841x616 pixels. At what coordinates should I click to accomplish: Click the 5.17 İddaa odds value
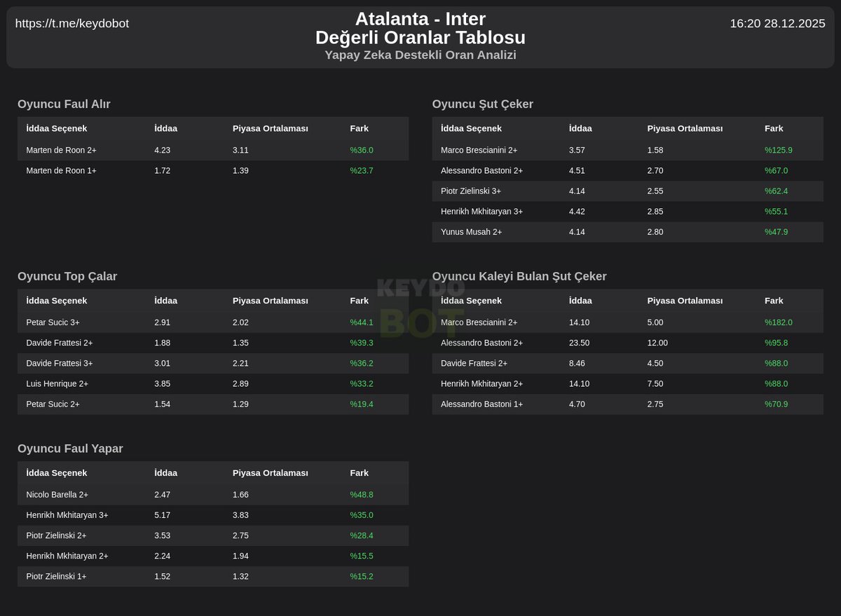[x=162, y=515]
